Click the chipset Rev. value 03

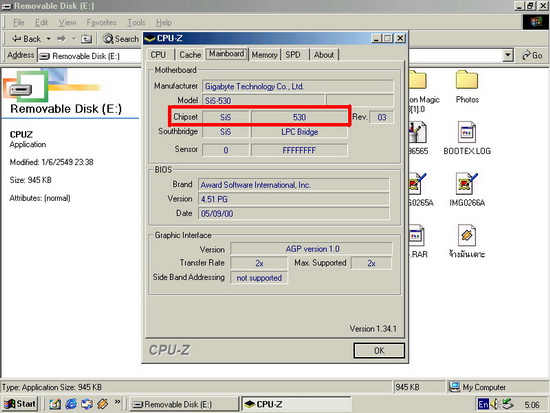[x=382, y=117]
